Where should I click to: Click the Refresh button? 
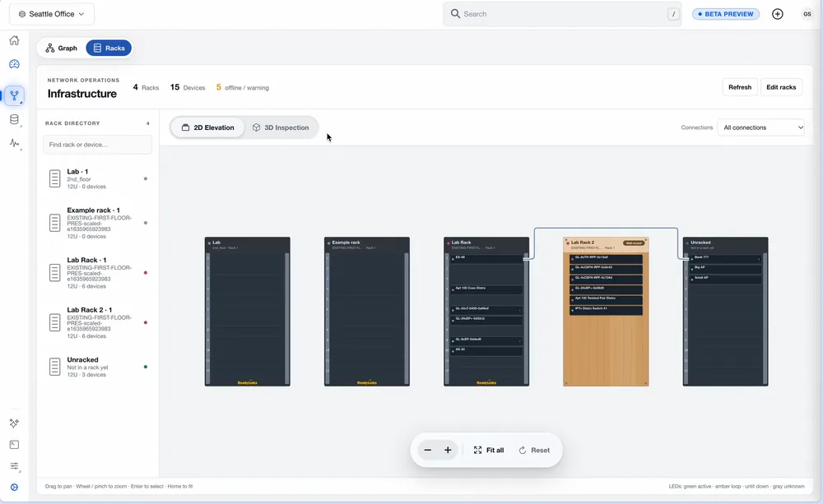coord(740,87)
